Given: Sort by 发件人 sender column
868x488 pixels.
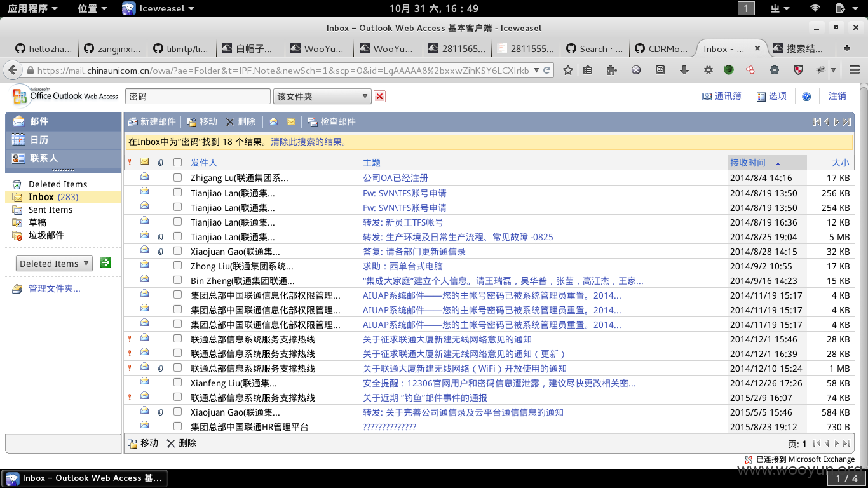Looking at the screenshot, I should coord(204,163).
